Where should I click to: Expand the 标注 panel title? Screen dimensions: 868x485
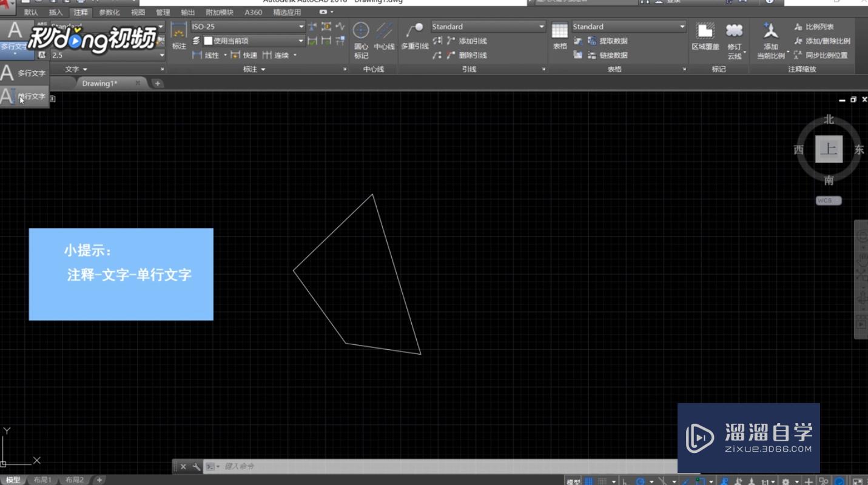254,69
